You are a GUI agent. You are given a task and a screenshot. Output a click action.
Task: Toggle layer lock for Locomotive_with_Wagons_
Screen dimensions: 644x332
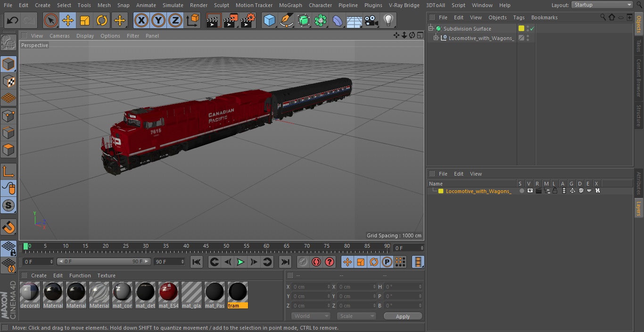pyautogui.click(x=555, y=191)
